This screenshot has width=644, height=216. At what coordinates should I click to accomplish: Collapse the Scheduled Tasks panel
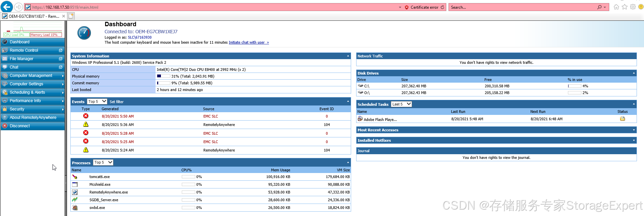click(634, 104)
